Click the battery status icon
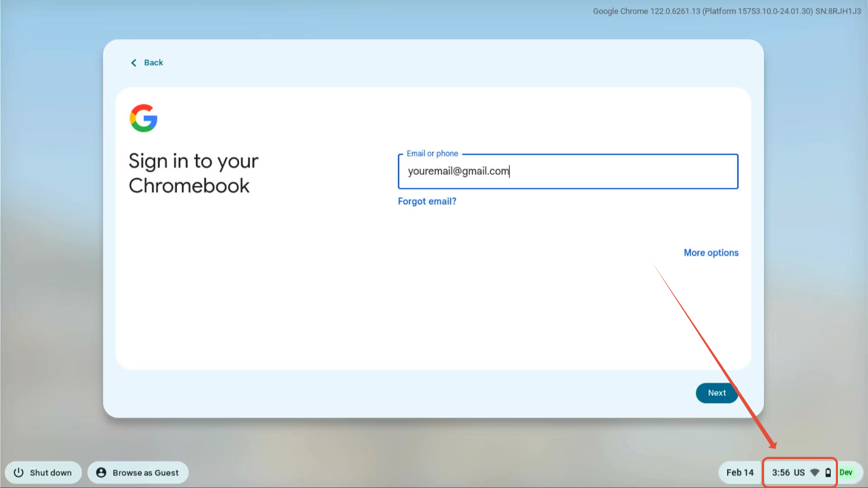The width and height of the screenshot is (868, 488). point(828,472)
